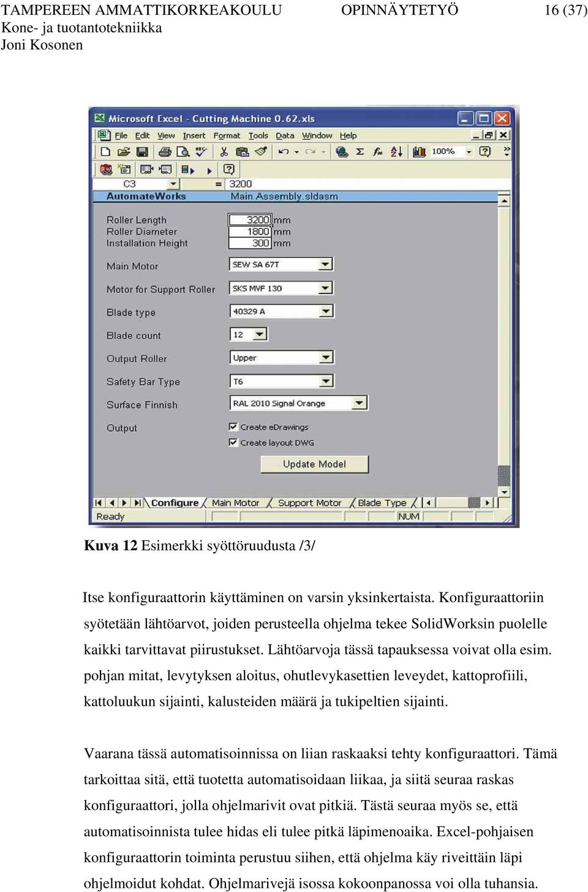The image size is (588, 892).
Task: Click the horizontal scrollbar right arrow
Action: click(x=488, y=503)
